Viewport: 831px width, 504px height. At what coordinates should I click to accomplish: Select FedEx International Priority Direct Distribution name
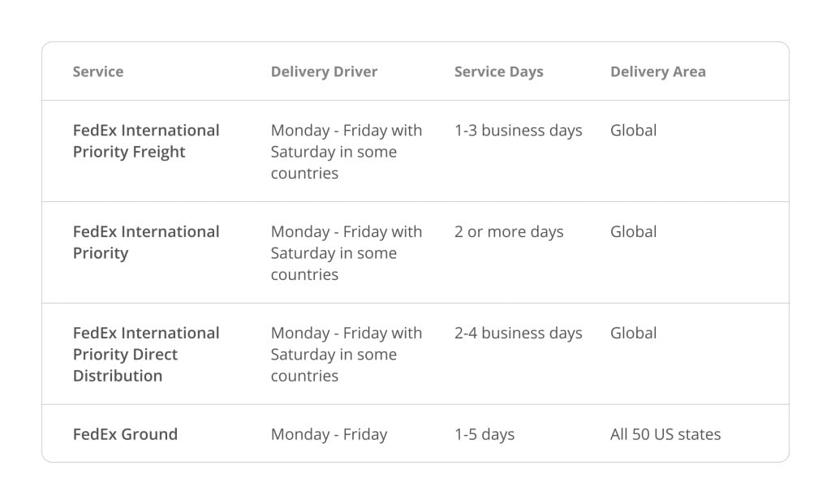tap(146, 354)
